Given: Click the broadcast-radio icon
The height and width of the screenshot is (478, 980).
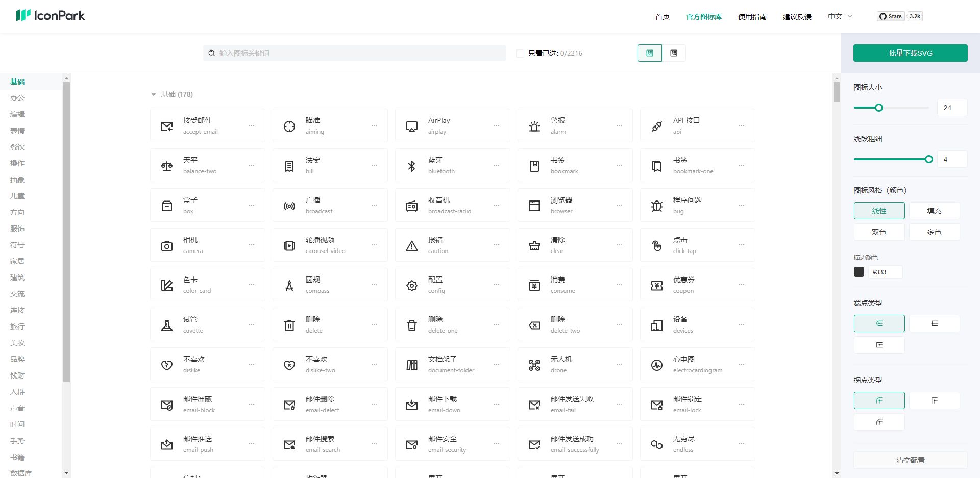Looking at the screenshot, I should point(412,206).
